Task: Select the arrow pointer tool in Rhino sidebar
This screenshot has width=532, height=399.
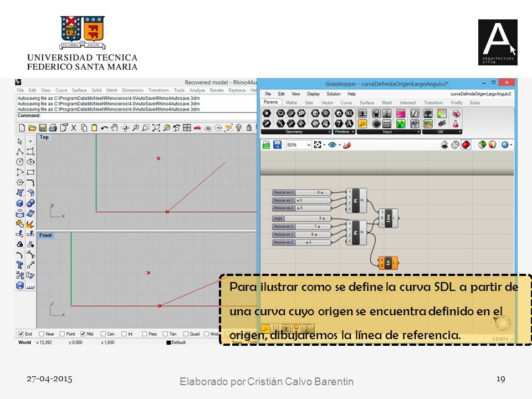Action: [x=20, y=141]
